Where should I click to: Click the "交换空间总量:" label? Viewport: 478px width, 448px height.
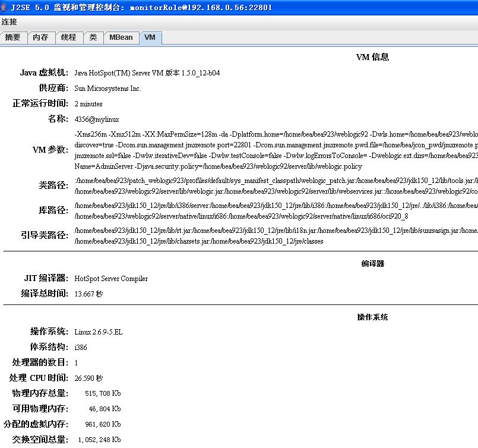pyautogui.click(x=40, y=440)
